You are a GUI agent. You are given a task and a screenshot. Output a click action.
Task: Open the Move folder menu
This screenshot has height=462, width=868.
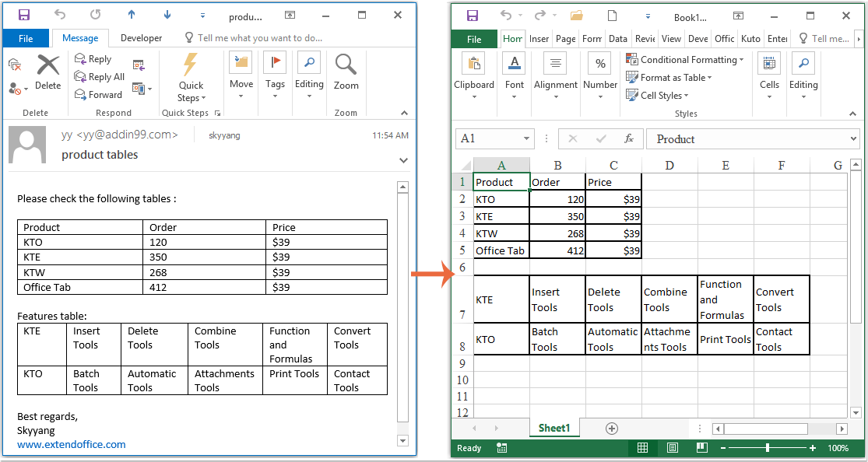(241, 76)
